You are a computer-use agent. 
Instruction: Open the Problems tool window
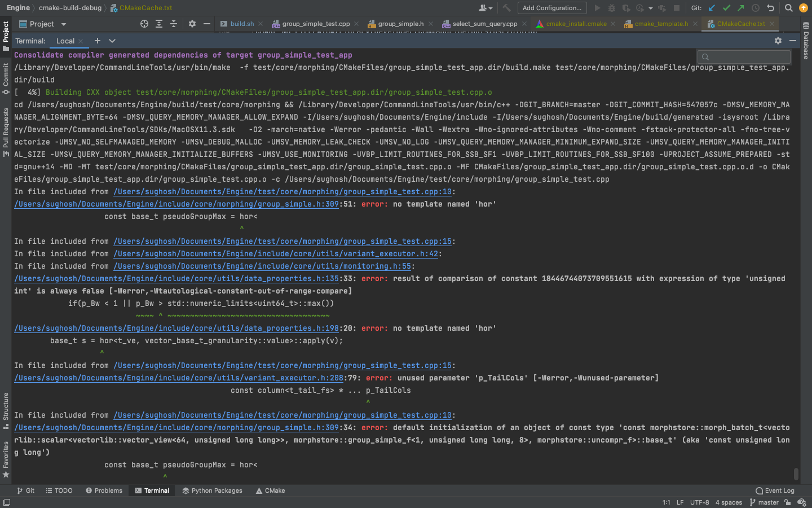coord(104,491)
